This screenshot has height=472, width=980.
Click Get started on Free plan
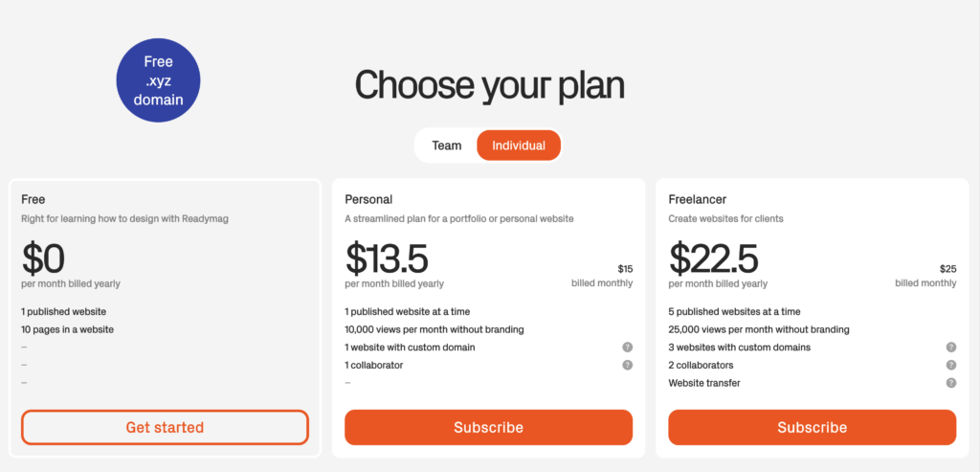[x=165, y=427]
